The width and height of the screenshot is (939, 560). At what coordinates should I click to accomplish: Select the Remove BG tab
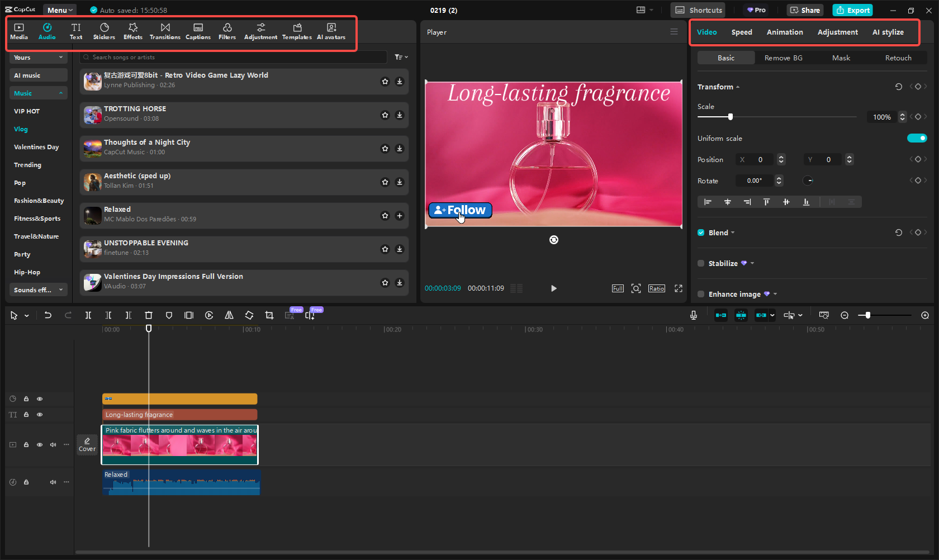click(x=783, y=58)
